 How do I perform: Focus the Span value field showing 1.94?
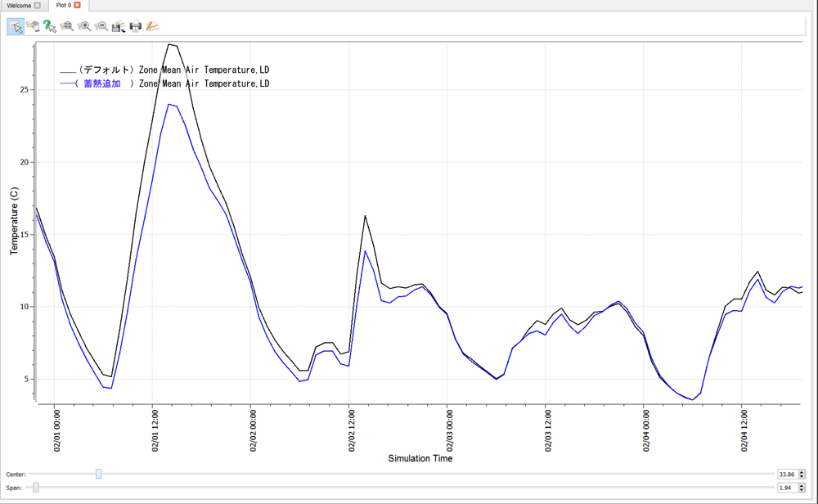[x=787, y=488]
